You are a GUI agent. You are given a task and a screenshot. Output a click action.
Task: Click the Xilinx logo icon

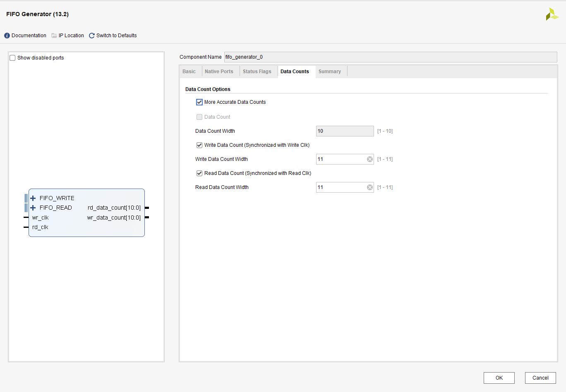pos(552,14)
